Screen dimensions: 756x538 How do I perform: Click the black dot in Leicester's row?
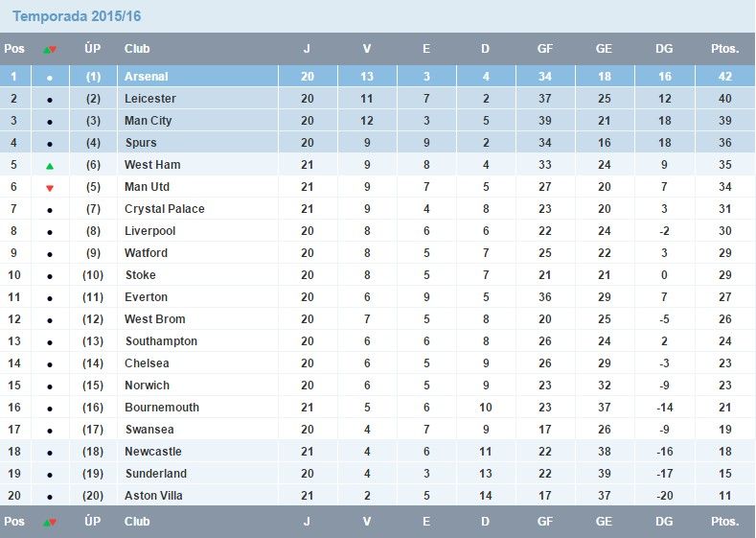click(x=50, y=100)
